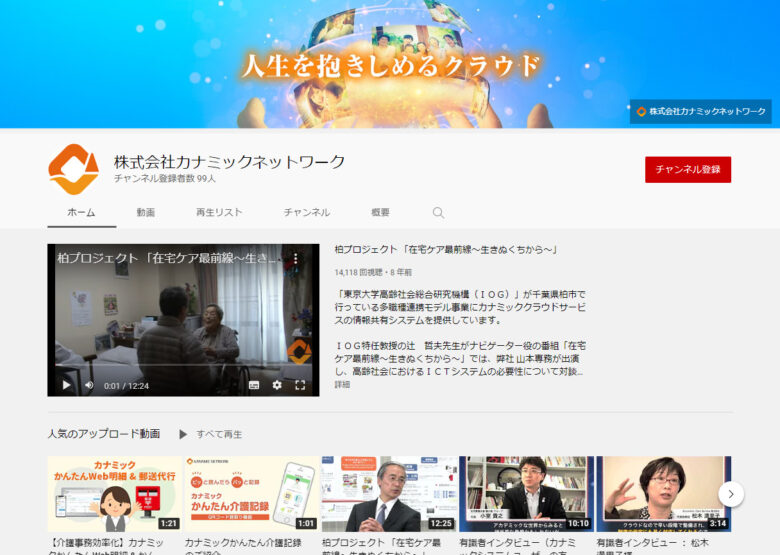Select the ホーム tab
Viewport: 780px width, 555px height.
pos(82,212)
